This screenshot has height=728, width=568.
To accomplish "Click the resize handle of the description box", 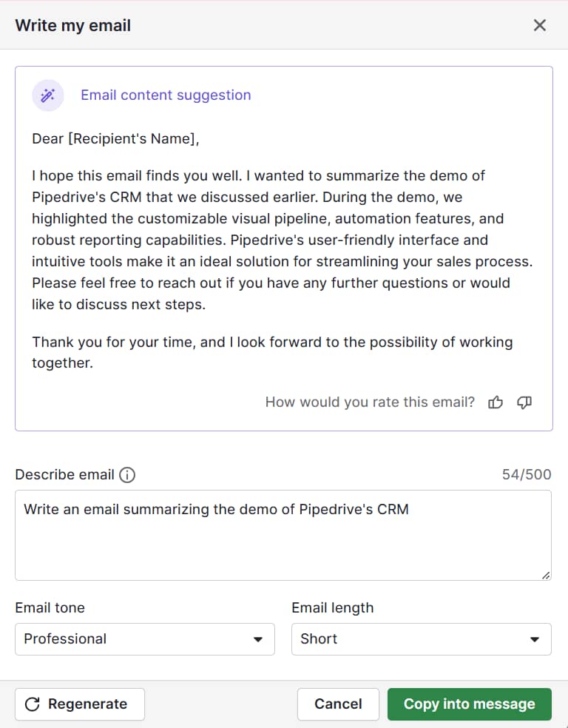I will pos(547,573).
